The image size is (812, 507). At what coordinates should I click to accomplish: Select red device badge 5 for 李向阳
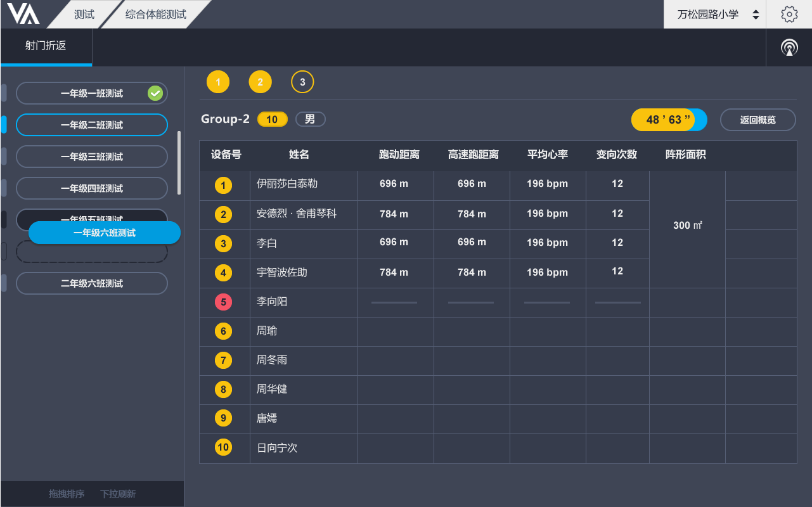[x=223, y=302]
